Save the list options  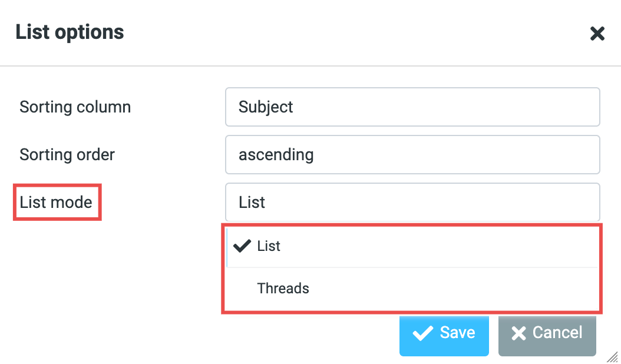point(444,333)
